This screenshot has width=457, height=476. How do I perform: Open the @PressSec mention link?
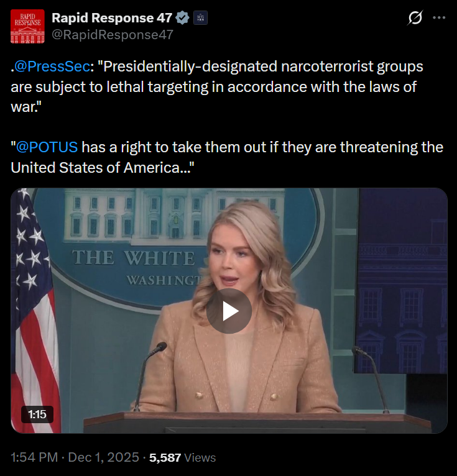[52, 66]
